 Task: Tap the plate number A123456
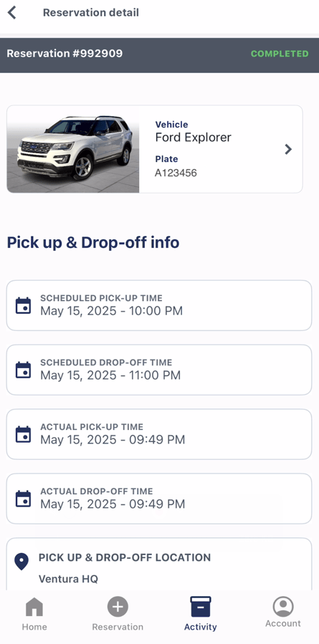click(x=176, y=173)
